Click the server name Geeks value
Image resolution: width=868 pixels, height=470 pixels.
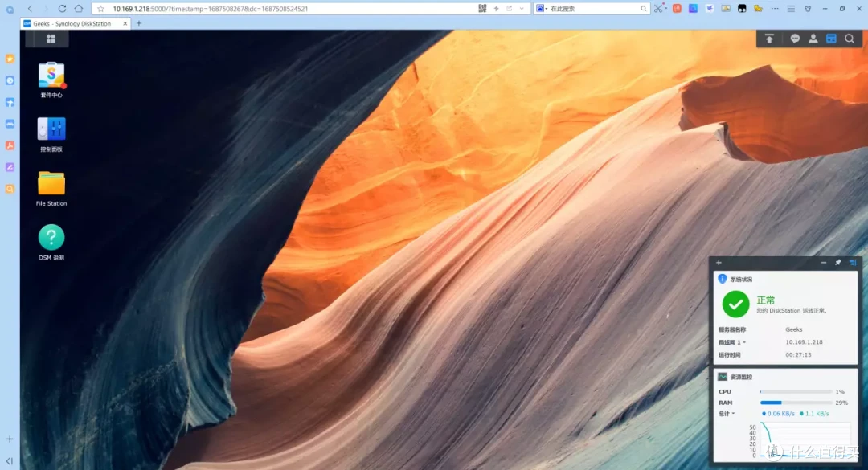click(794, 329)
